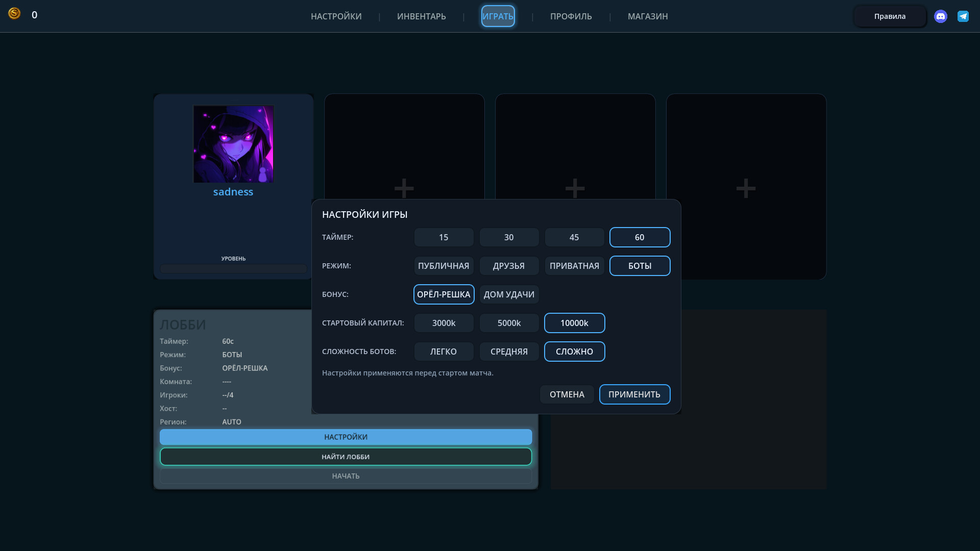
Task: Set bot difficulty to ЛЕГКО
Action: (444, 352)
